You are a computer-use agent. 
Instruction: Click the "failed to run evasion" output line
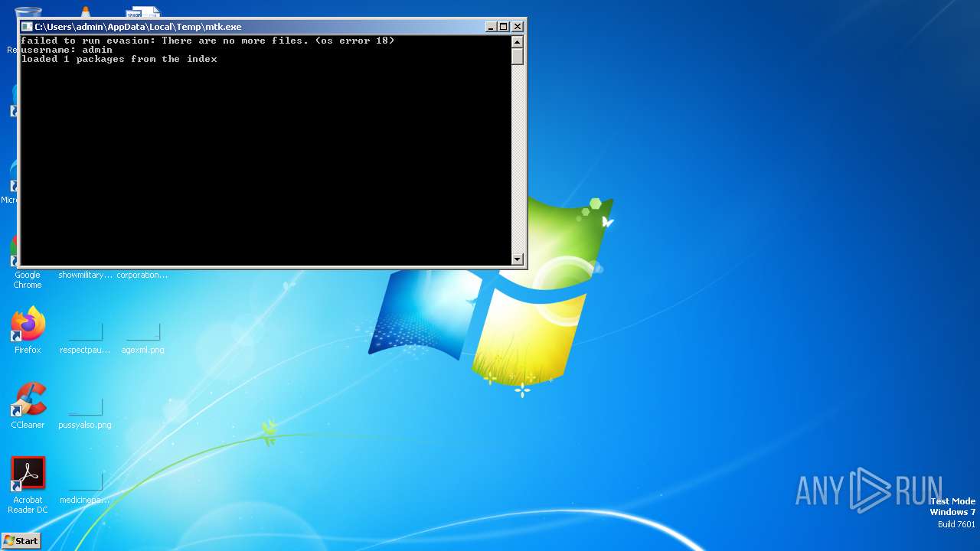click(x=207, y=41)
